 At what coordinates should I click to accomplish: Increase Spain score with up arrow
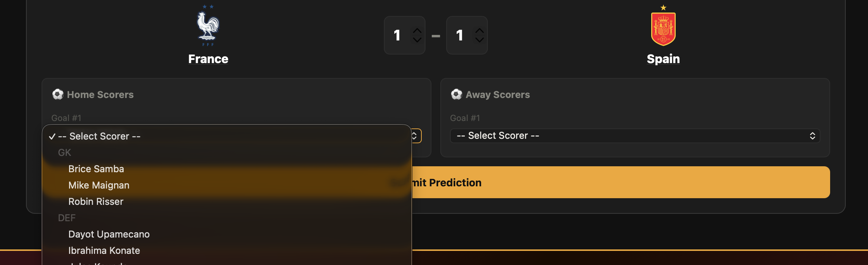coord(480,30)
